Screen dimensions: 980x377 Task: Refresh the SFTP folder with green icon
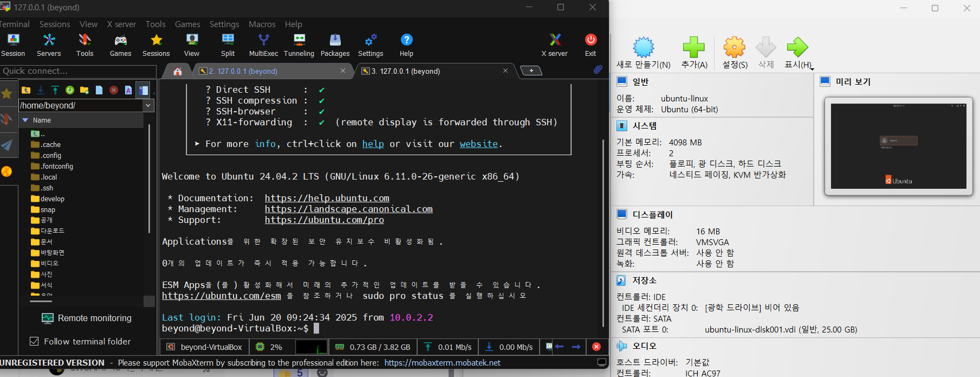coord(69,90)
